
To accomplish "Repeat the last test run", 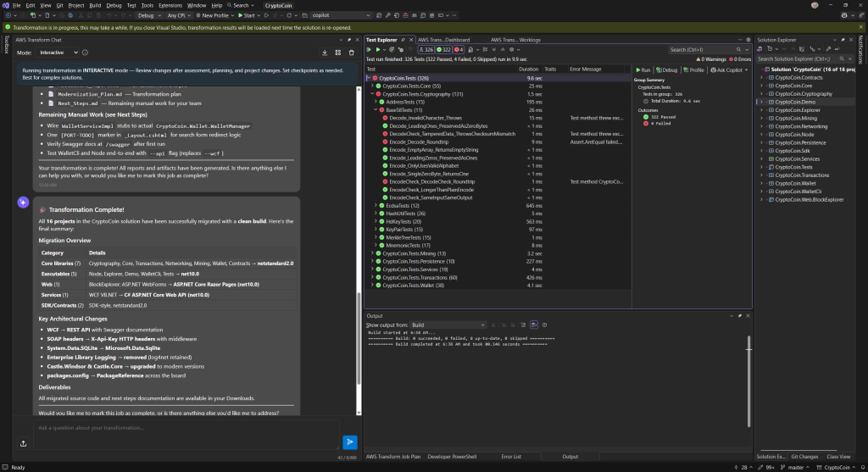I will (392, 50).
